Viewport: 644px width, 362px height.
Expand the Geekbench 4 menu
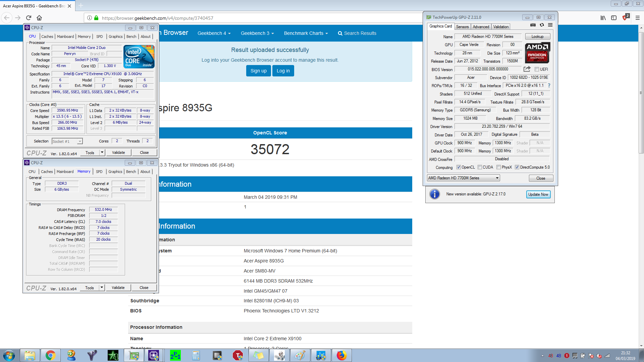pyautogui.click(x=214, y=33)
